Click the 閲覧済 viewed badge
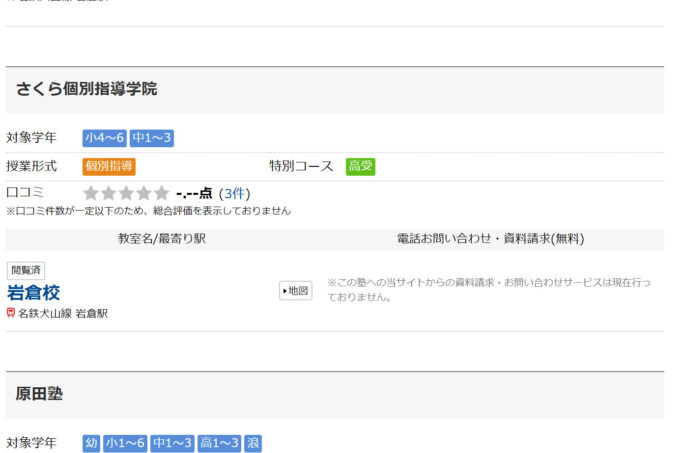Image resolution: width=680 pixels, height=453 pixels. click(x=26, y=270)
